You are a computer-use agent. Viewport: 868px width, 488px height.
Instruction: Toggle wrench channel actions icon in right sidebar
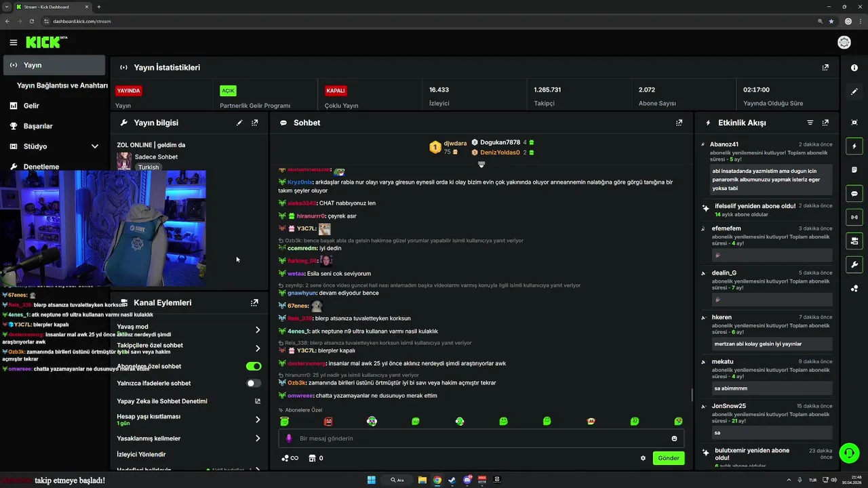pos(854,264)
